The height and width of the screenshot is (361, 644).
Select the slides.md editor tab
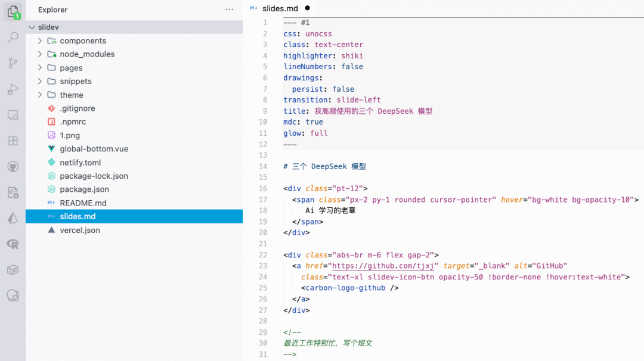click(x=280, y=8)
